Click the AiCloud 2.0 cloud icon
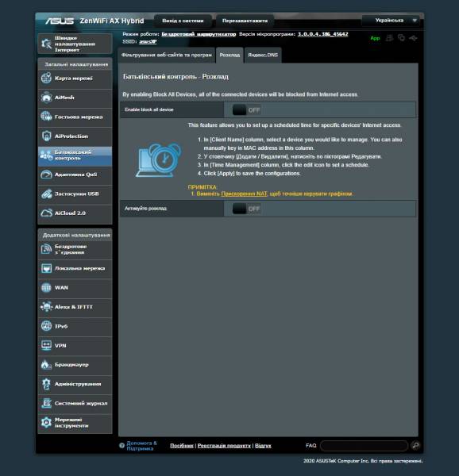The image size is (459, 476). tap(47, 213)
